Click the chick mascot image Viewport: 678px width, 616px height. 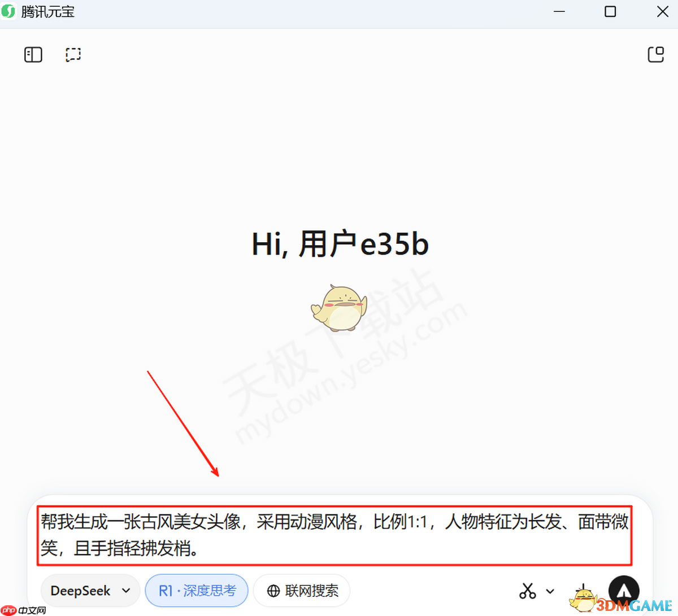pos(339,308)
